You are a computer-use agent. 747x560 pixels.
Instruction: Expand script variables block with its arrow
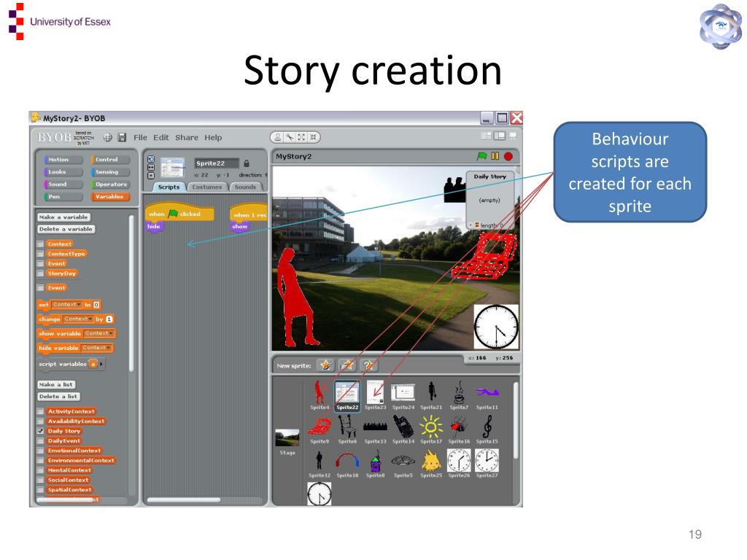(x=101, y=365)
